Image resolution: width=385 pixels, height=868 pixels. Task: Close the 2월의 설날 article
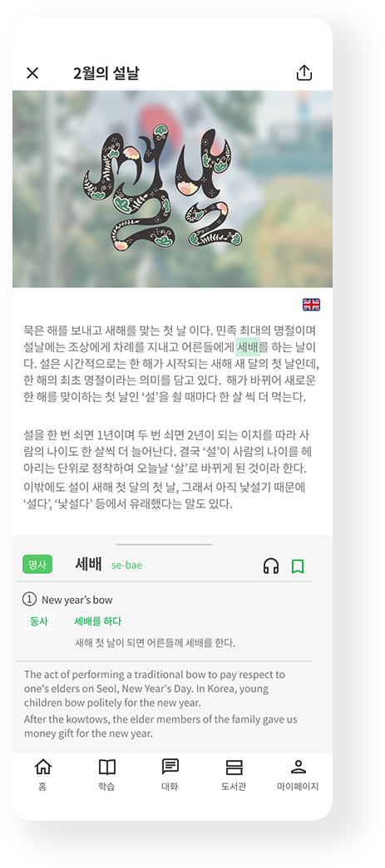tap(32, 72)
